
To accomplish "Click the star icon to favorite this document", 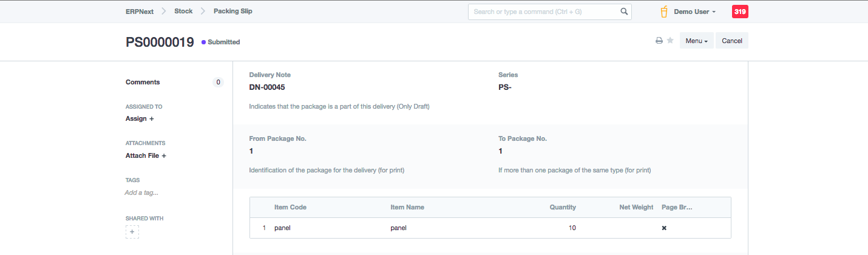I will 670,41.
